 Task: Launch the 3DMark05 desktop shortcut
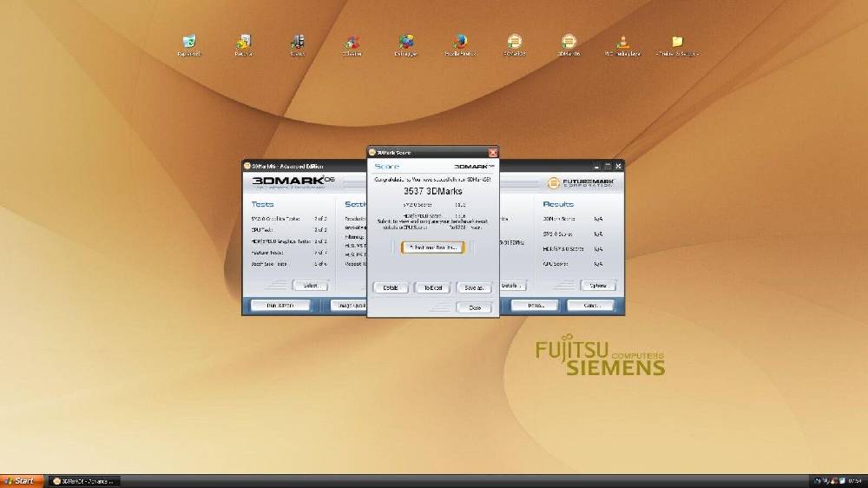tap(515, 45)
